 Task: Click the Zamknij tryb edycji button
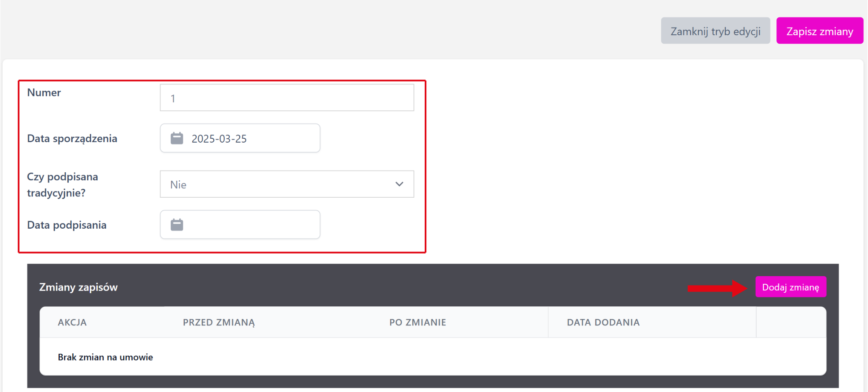[715, 31]
